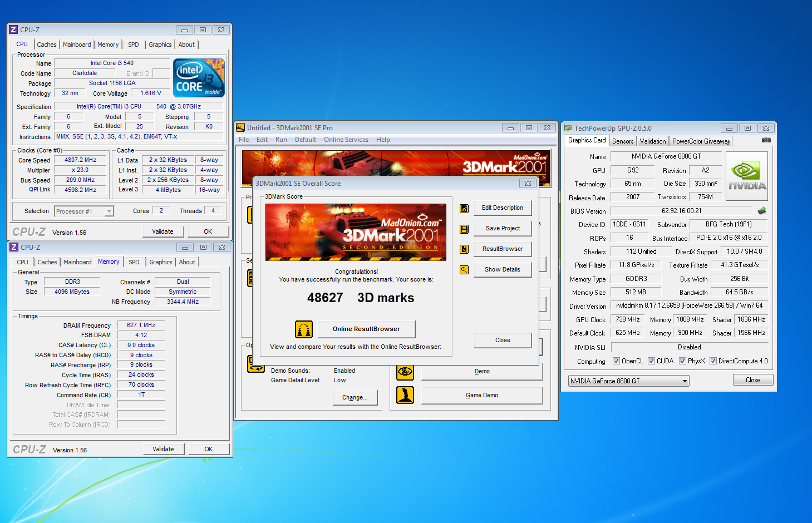Open the PowerColor Giveaway tab
Screen dimensions: 812x523
[701, 141]
